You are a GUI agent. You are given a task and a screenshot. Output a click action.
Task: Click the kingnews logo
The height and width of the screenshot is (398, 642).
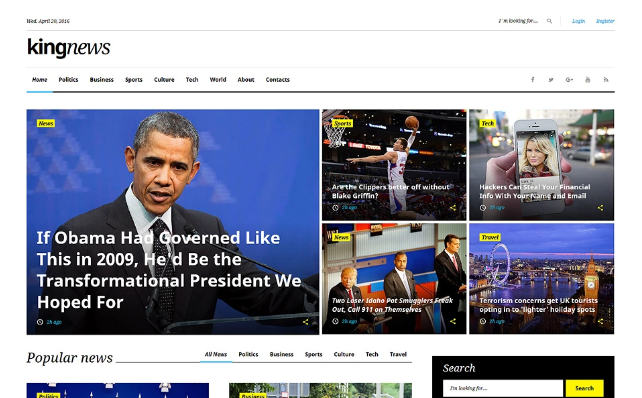click(x=69, y=47)
